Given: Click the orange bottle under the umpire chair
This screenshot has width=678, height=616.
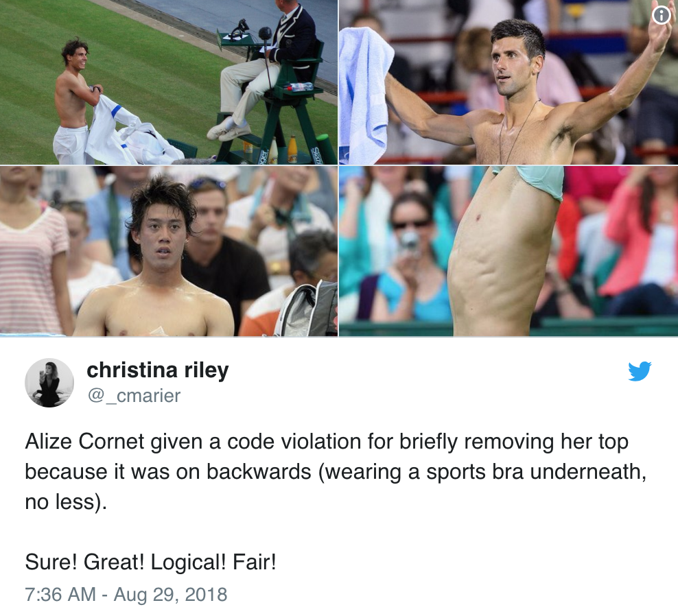Looking at the screenshot, I should 292,149.
